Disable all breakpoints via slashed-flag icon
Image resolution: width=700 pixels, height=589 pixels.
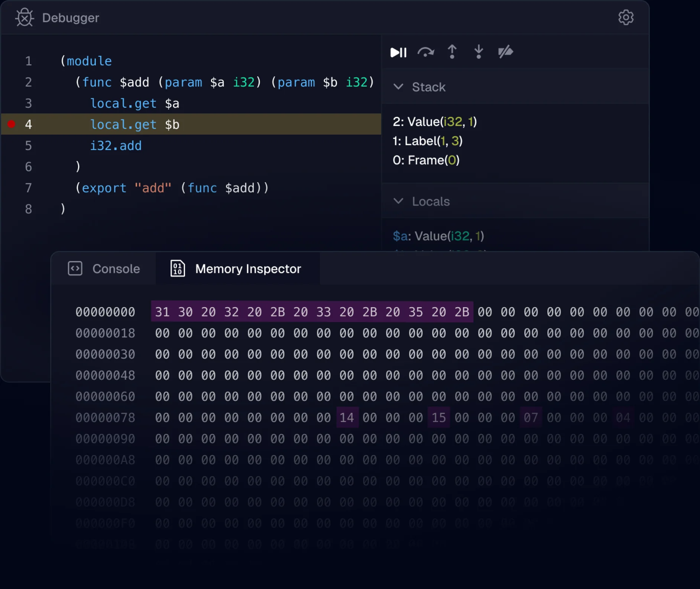pos(505,52)
